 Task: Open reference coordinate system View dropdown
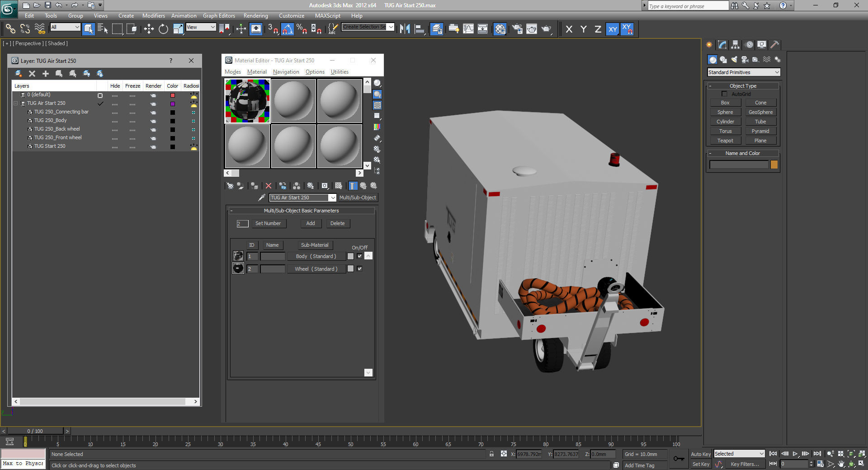coord(201,27)
